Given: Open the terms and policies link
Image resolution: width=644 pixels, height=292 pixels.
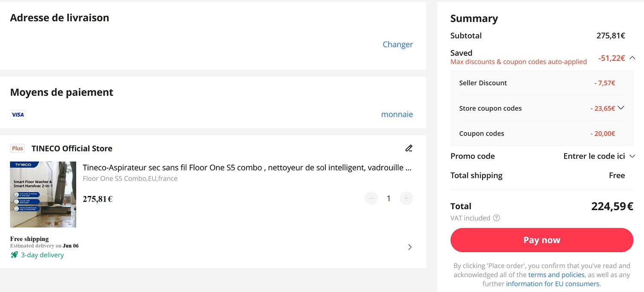Looking at the screenshot, I should coord(556,275).
